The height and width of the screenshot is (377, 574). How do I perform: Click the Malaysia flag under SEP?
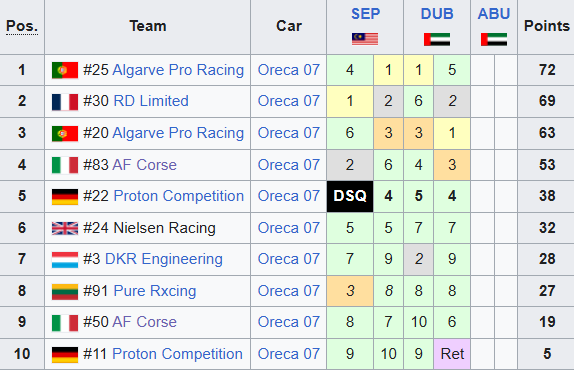(x=365, y=39)
